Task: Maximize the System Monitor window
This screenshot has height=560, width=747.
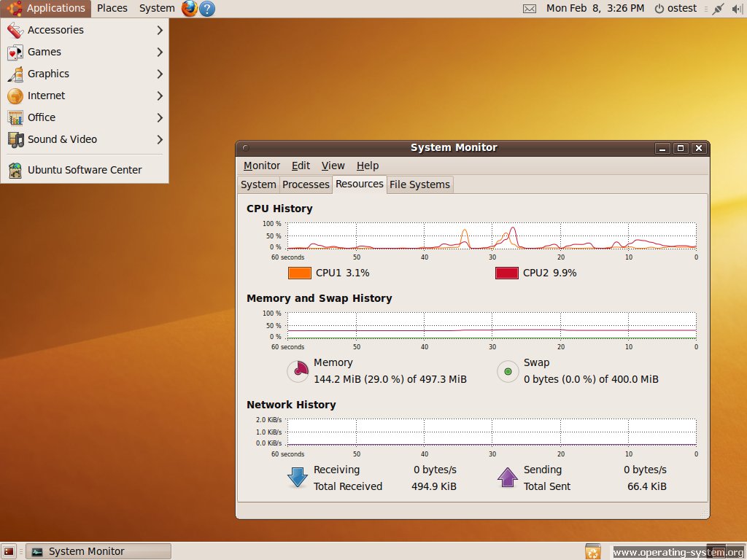Action: pyautogui.click(x=681, y=148)
